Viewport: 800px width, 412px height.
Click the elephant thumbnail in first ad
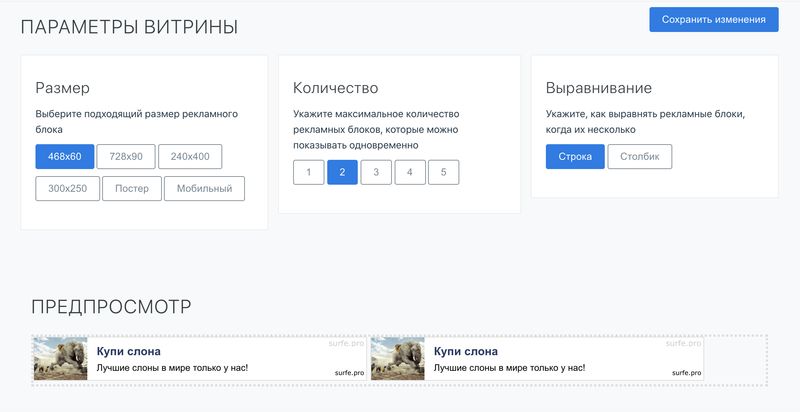coord(61,359)
